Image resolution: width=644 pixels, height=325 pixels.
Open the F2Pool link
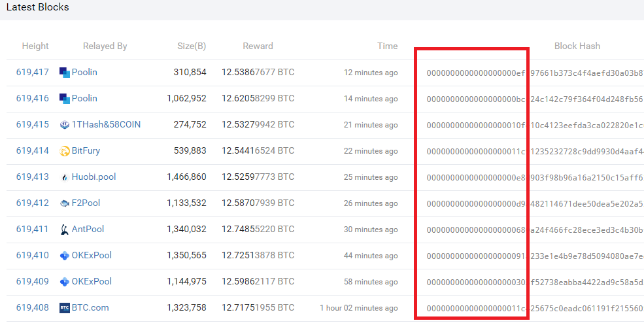[x=86, y=203]
